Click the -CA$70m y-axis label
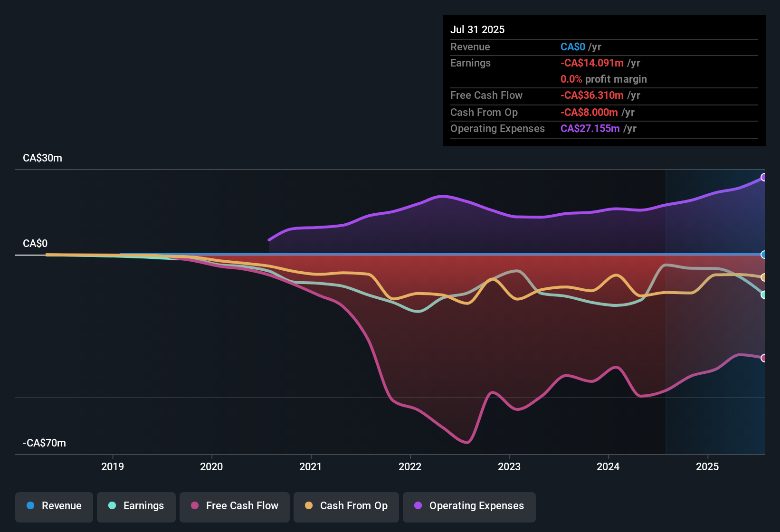The image size is (780, 532). (x=45, y=443)
